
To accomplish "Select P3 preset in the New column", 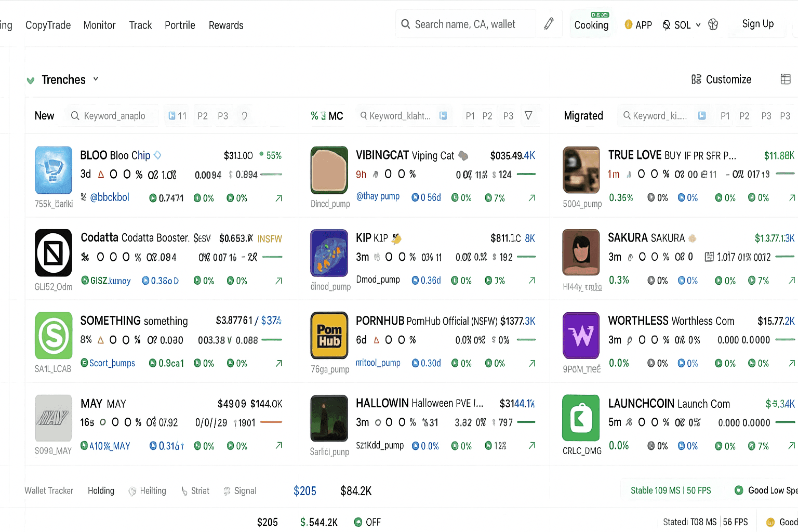I will click(x=223, y=116).
